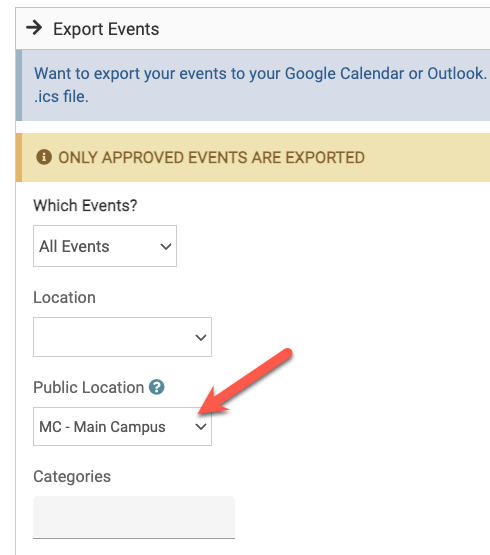Click the Location field label

pyautogui.click(x=64, y=297)
